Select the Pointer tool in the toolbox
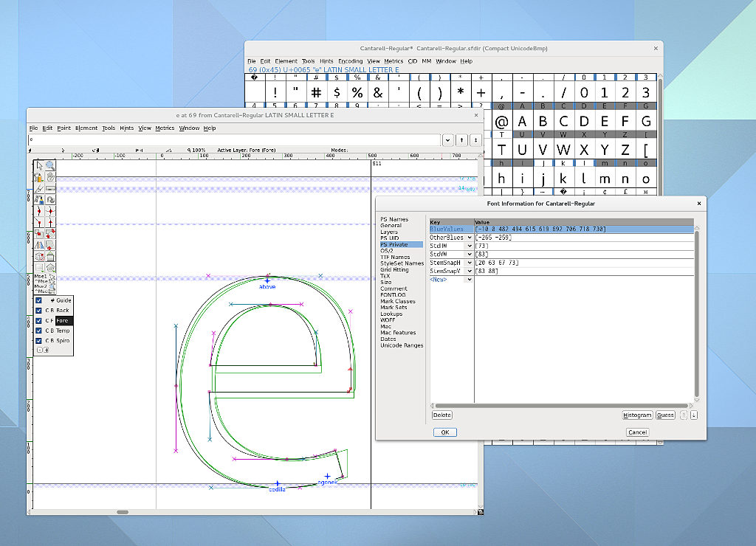Image resolution: width=756 pixels, height=546 pixels. 39,166
